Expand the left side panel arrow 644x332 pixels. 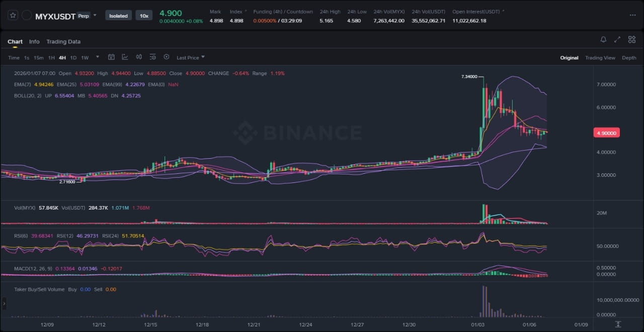(x=5, y=303)
